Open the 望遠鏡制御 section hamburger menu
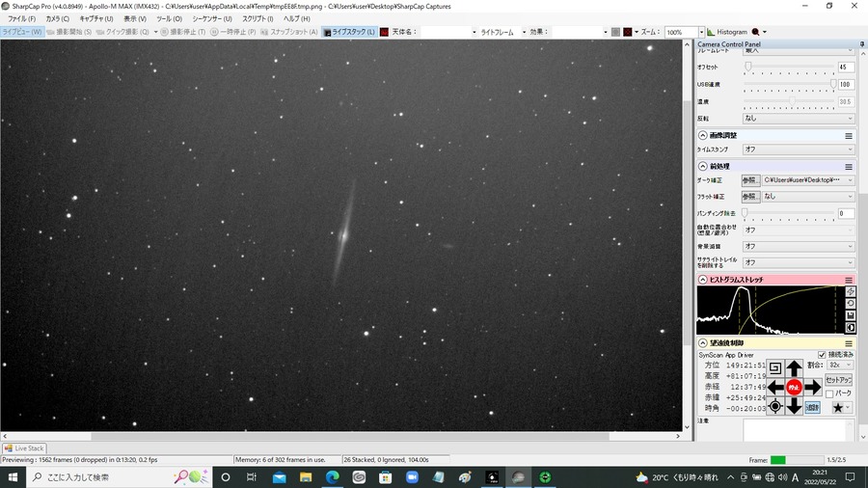Image resolution: width=868 pixels, height=488 pixels. coord(849,343)
